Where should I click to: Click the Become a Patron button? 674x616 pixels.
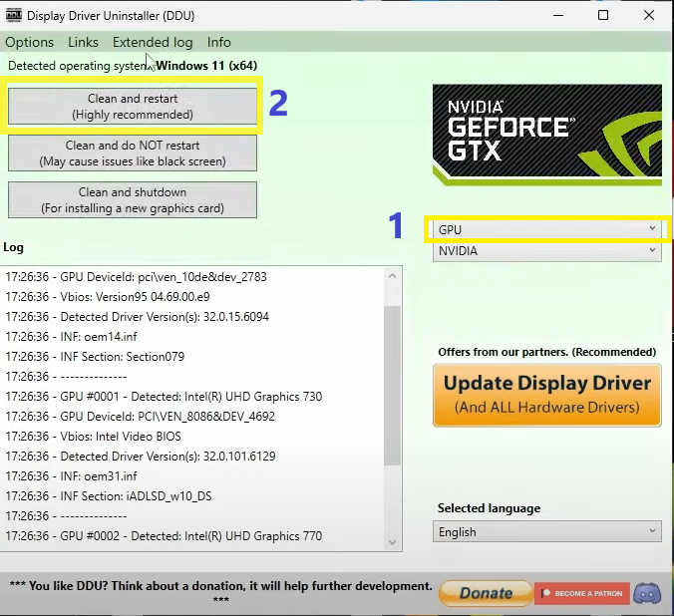coord(582,594)
